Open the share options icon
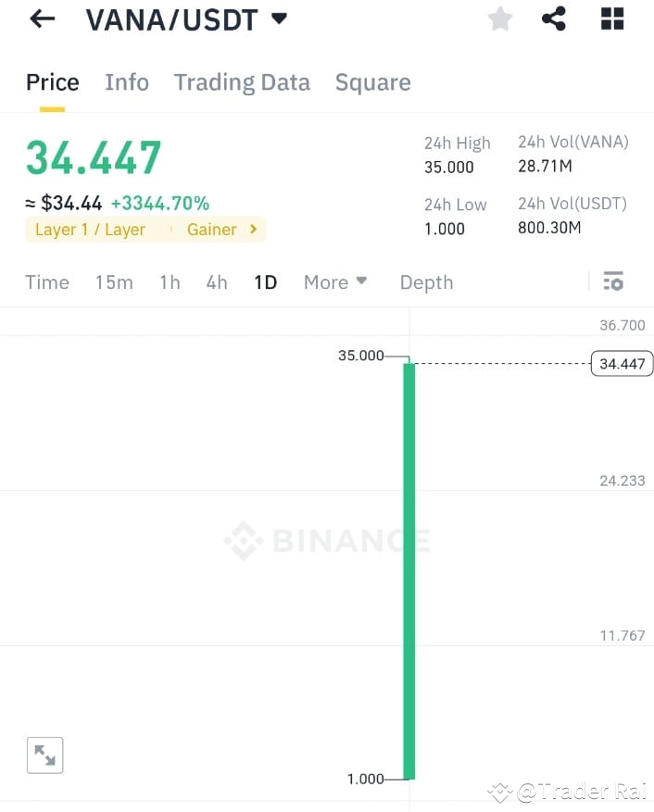Viewport: 654px width, 812px height. [x=553, y=19]
